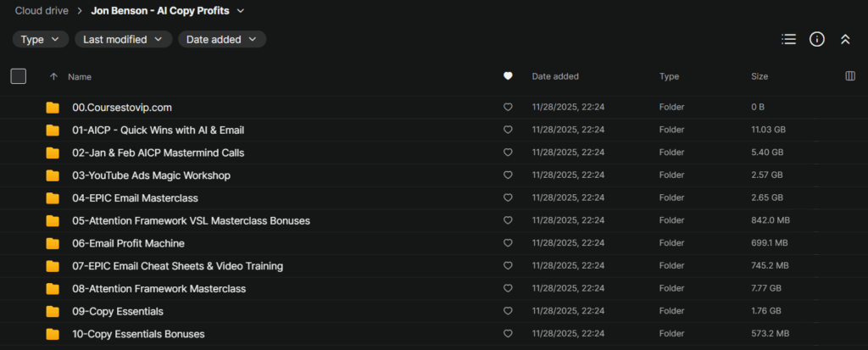The width and height of the screenshot is (868, 350).
Task: Click the favorites heart column header
Action: coord(508,76)
